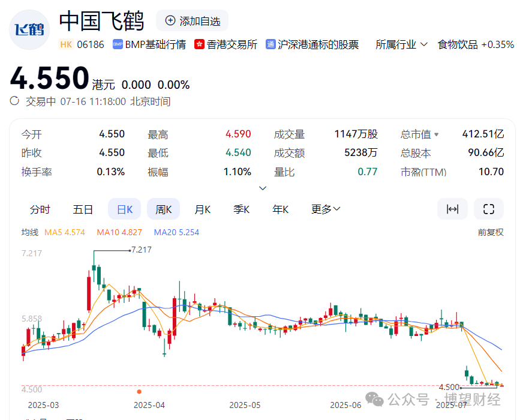Click the 2025-05 date axis label

click(245, 405)
